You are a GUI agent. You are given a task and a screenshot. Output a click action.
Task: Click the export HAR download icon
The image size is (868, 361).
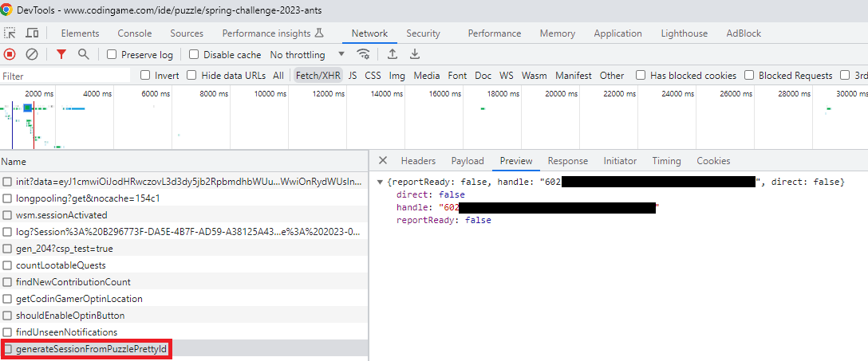point(414,54)
